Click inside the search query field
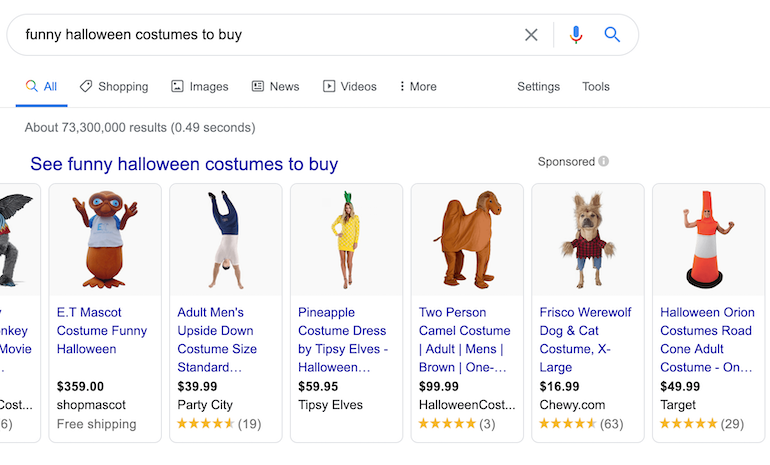Viewport: 770px width, 465px height. pos(260,35)
